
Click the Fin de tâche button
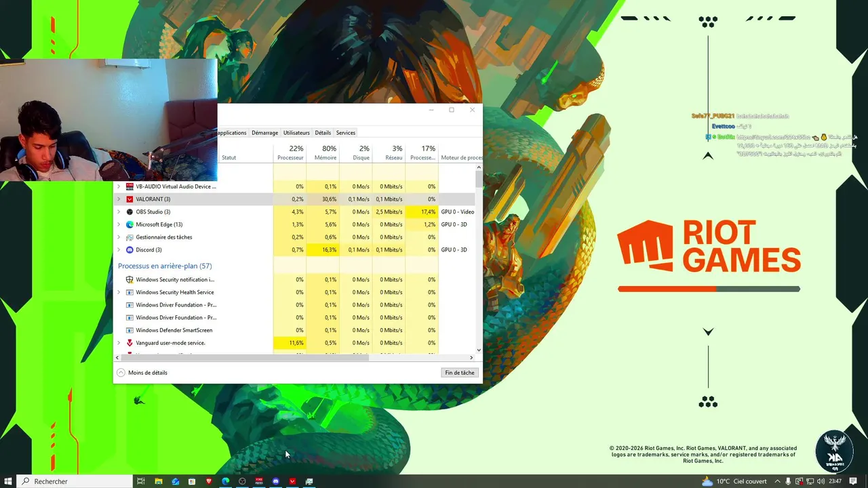[460, 373]
